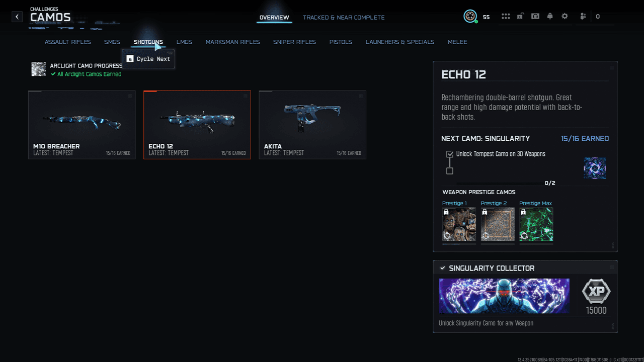
Task: Click the Singularity camo swatch preview
Action: pyautogui.click(x=594, y=168)
